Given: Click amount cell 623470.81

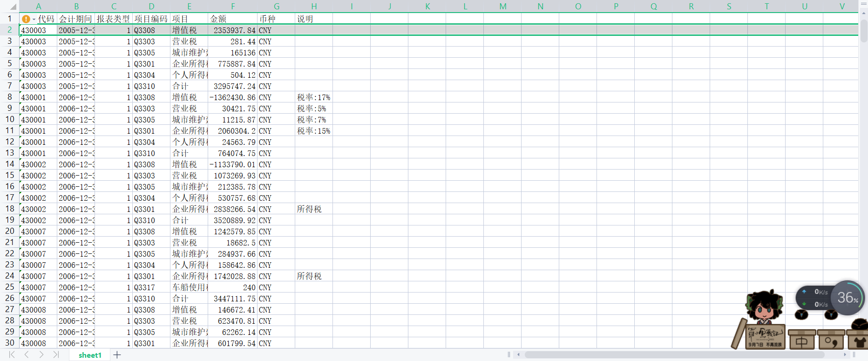Looking at the screenshot, I should coord(233,321).
